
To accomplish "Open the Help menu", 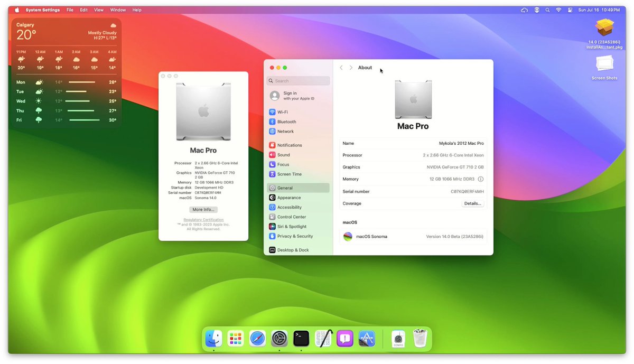I will coord(137,10).
